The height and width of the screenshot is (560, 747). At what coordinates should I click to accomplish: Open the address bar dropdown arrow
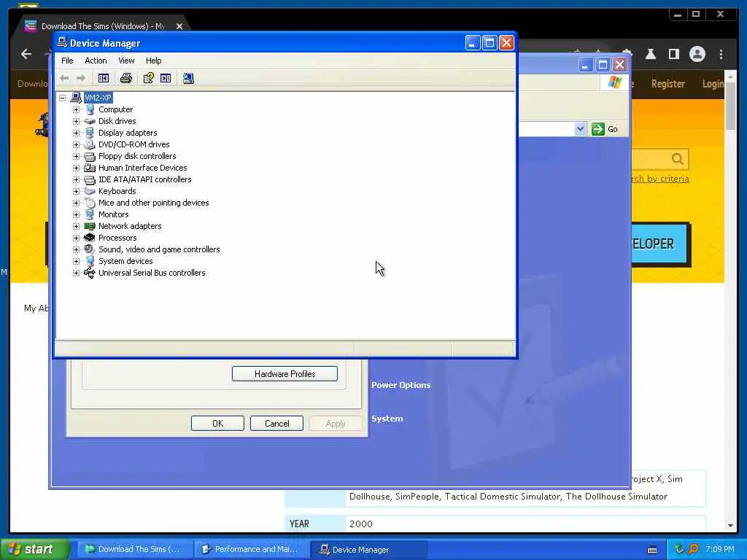[580, 129]
